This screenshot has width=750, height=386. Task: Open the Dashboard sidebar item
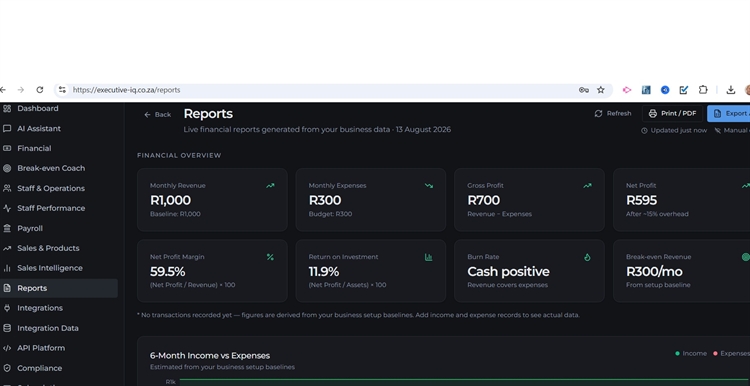pos(37,109)
